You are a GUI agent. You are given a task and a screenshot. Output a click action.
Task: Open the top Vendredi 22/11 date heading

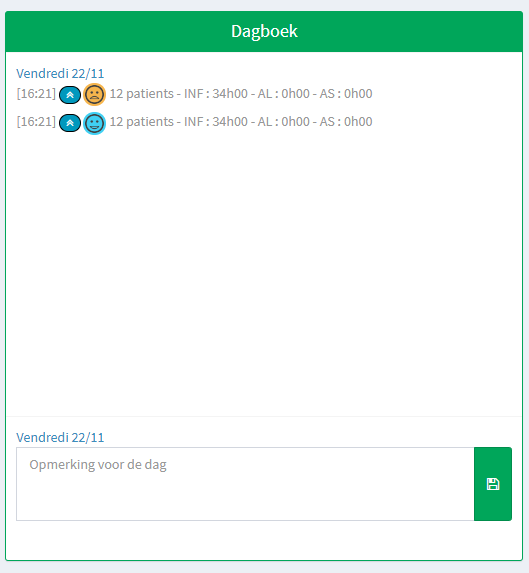[x=60, y=73]
